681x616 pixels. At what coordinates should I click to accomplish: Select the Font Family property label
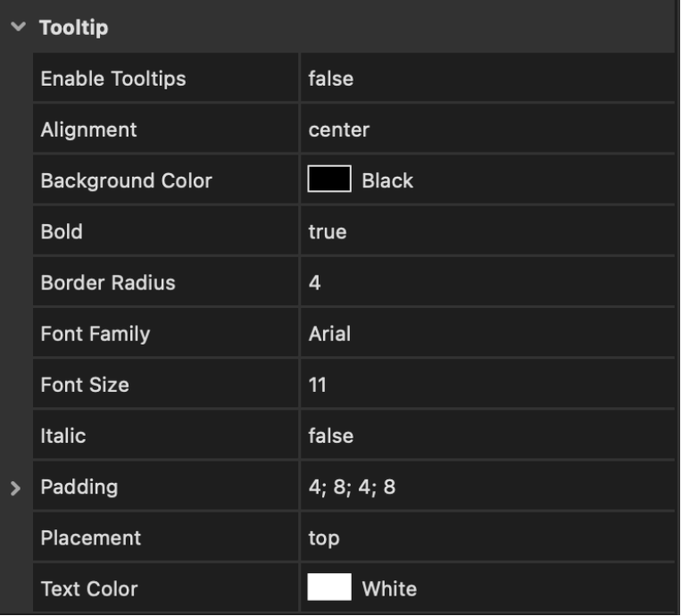95,334
